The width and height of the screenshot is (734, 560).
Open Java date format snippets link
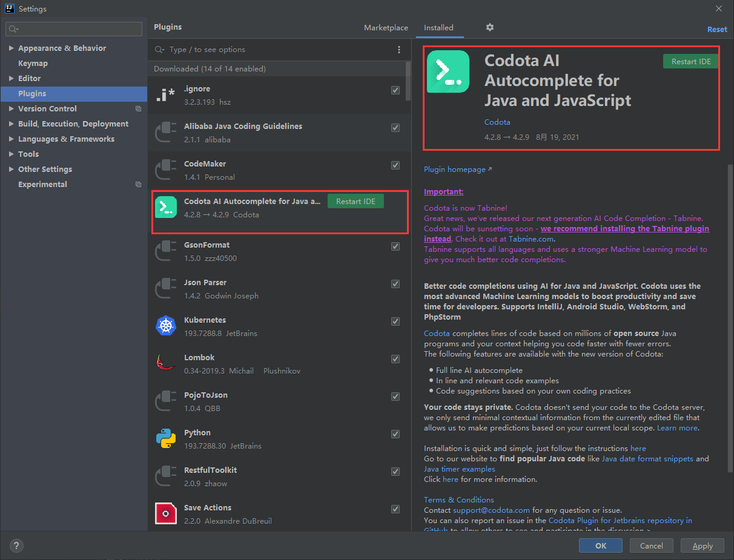click(647, 459)
